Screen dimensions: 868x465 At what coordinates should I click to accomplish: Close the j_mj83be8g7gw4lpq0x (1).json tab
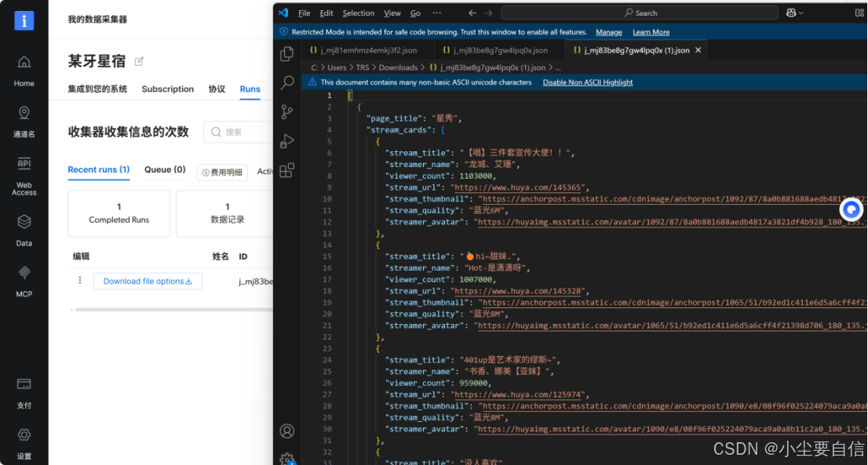click(698, 49)
